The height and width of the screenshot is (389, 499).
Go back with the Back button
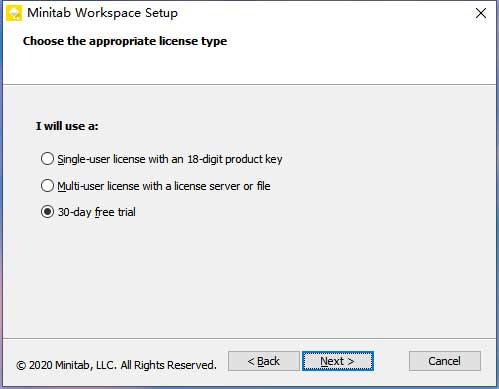[x=264, y=361]
